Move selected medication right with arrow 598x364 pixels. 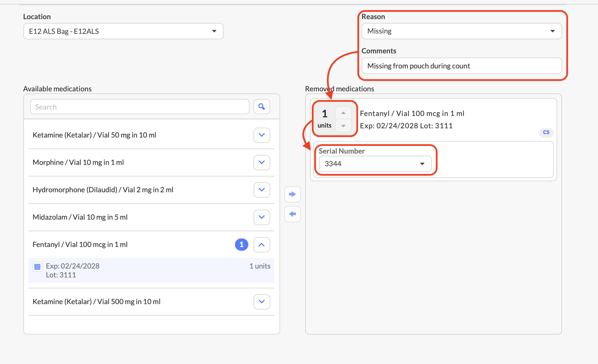click(x=292, y=194)
